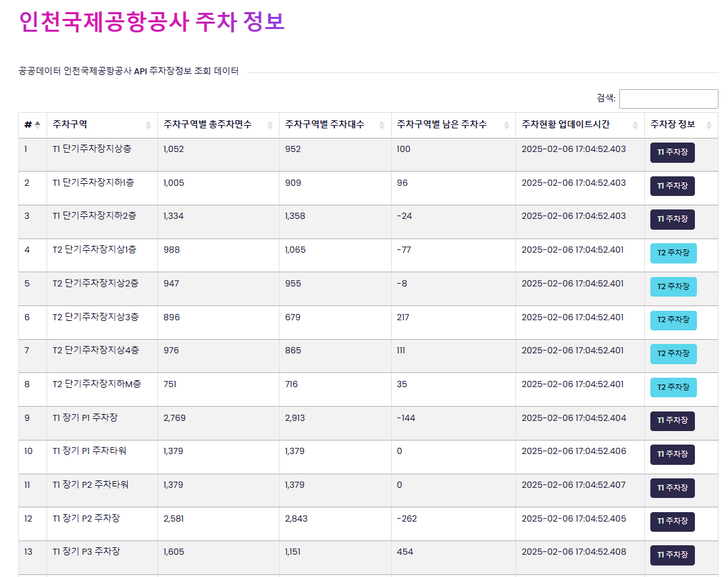The image size is (728, 577).
Task: Sort by # column arrow icon
Action: tap(38, 124)
